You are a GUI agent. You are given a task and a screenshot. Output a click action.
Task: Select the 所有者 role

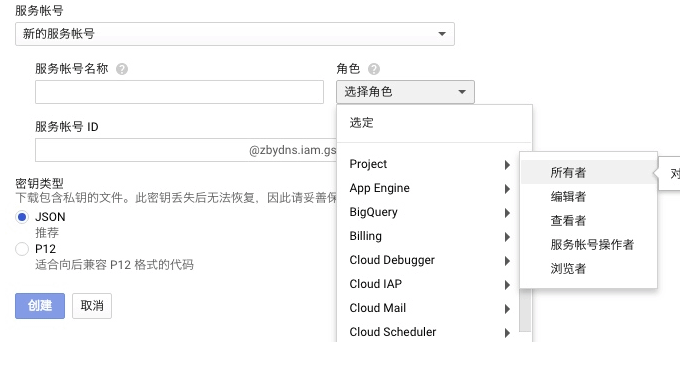(588, 173)
